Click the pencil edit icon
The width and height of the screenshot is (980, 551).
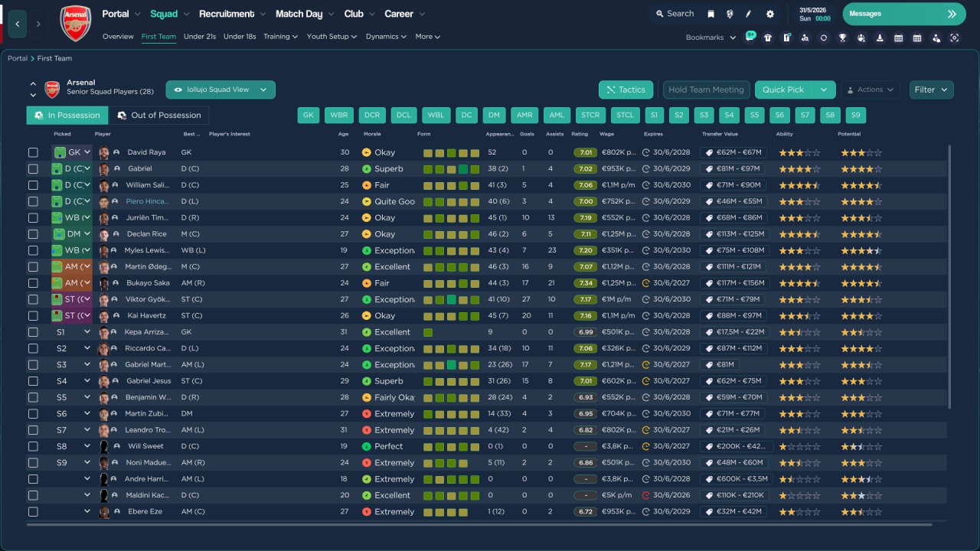(x=749, y=14)
